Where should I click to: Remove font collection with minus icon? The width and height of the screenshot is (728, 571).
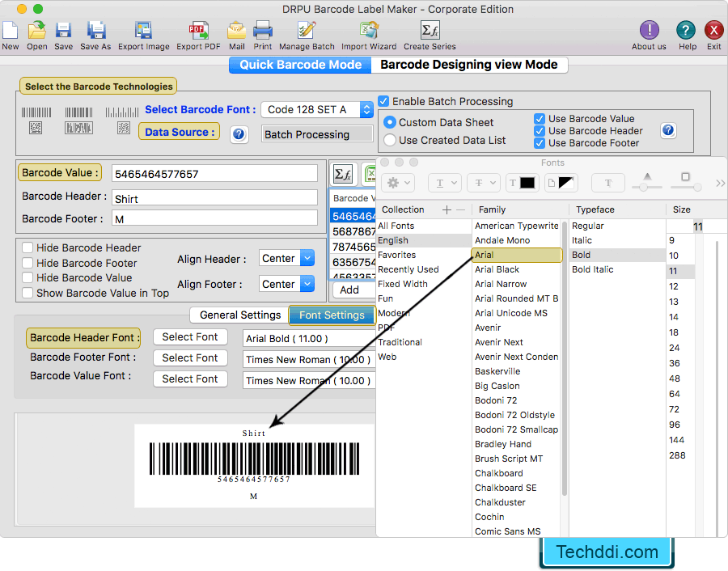point(460,209)
